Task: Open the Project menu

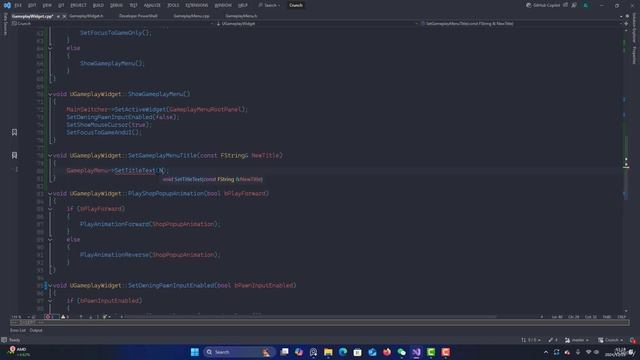Action: pos(78,5)
